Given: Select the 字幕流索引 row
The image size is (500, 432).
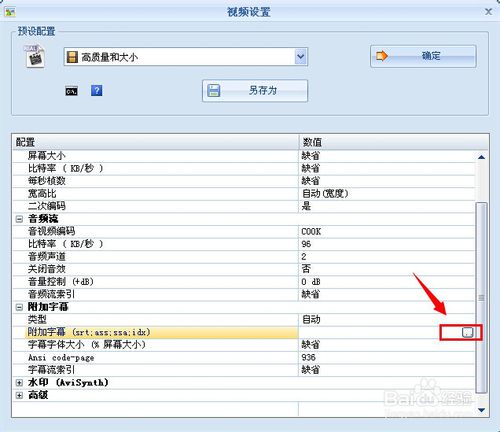Looking at the screenshot, I should 244,370.
